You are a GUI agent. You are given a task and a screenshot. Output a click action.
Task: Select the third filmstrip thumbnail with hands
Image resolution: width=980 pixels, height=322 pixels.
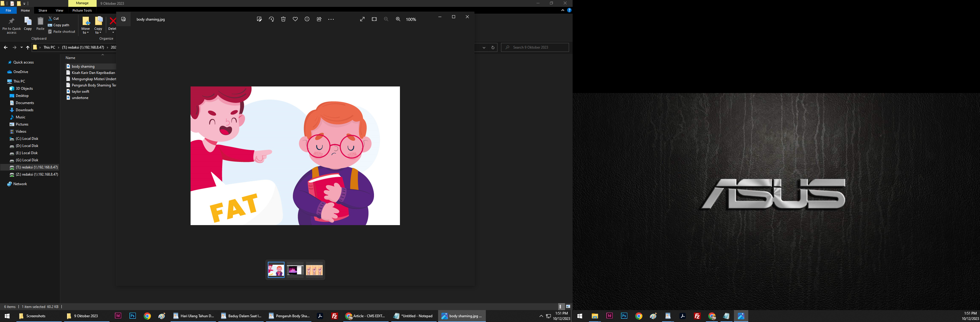pos(314,270)
